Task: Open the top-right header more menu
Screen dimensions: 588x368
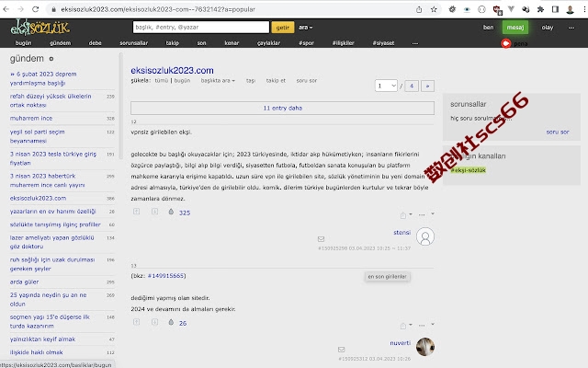Action: click(x=571, y=28)
